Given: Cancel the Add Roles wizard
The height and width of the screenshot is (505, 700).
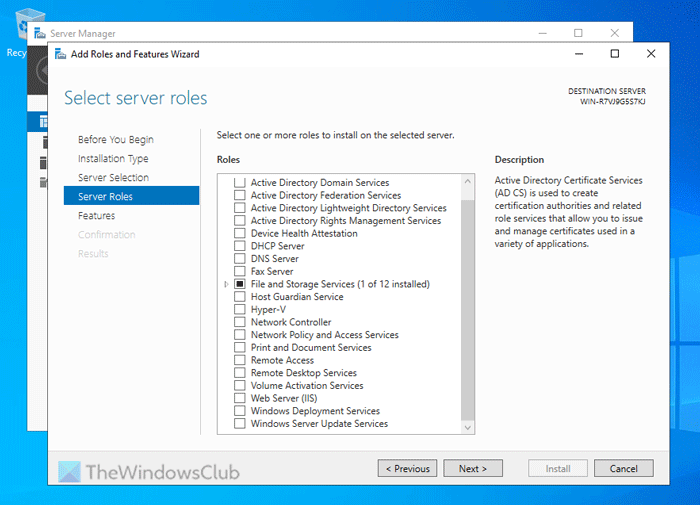Looking at the screenshot, I should coord(624,468).
